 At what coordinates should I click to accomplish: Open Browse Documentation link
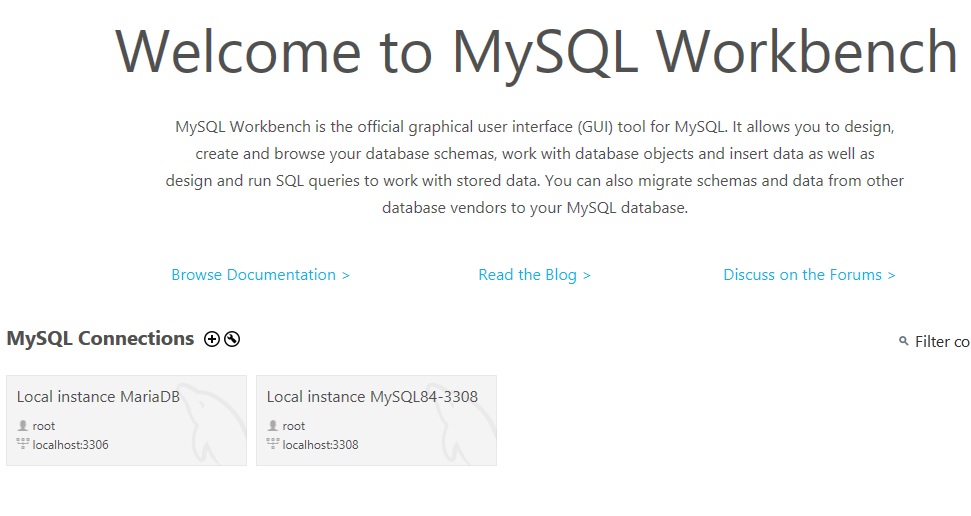click(x=260, y=274)
